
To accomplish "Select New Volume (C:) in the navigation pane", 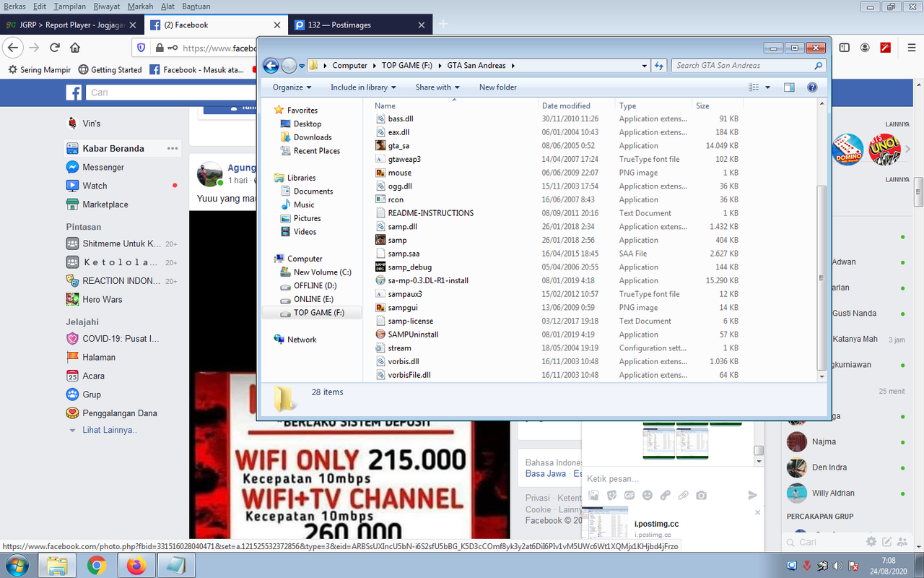I will coord(316,272).
